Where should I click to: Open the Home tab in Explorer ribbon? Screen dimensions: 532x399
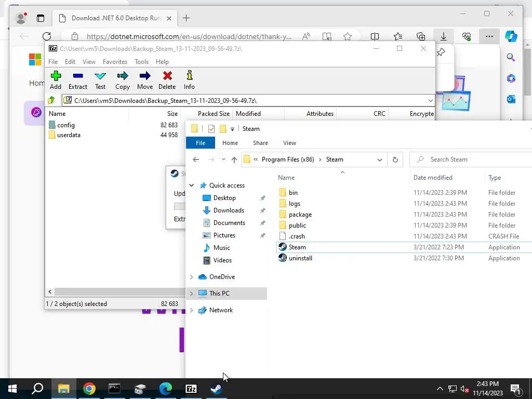click(x=230, y=143)
